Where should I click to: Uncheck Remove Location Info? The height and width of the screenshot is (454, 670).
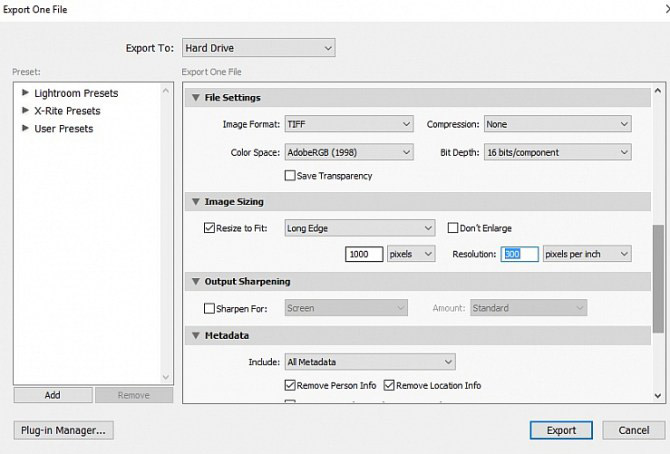[389, 385]
